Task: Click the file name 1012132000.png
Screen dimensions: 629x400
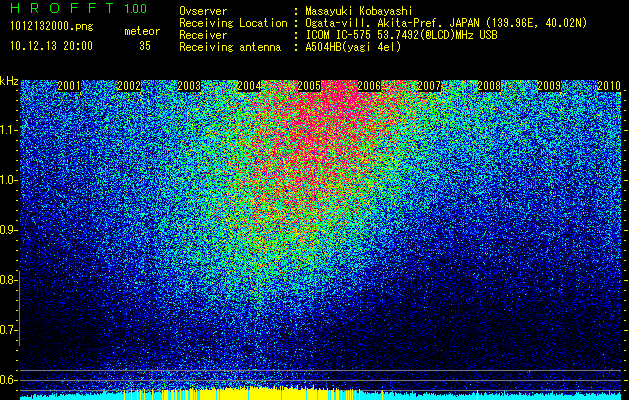Action: [52, 26]
